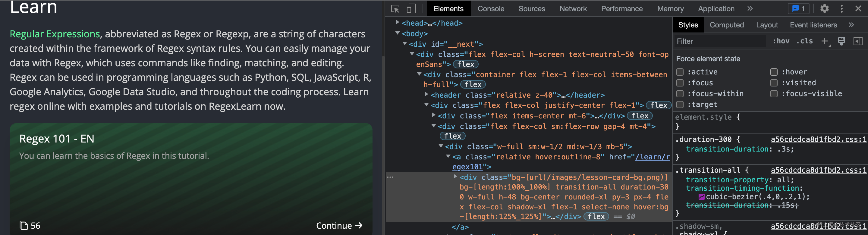Enable the :active state checkbox
The image size is (868, 235).
point(680,72)
